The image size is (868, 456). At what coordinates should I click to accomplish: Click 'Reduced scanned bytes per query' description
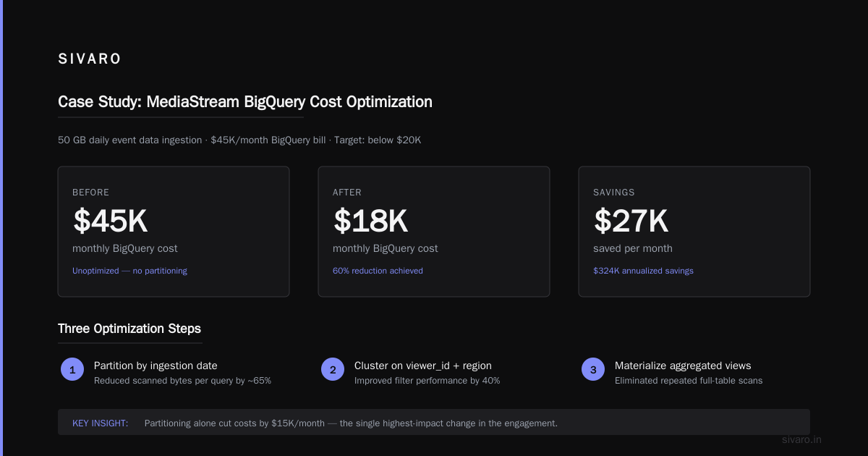(x=182, y=381)
